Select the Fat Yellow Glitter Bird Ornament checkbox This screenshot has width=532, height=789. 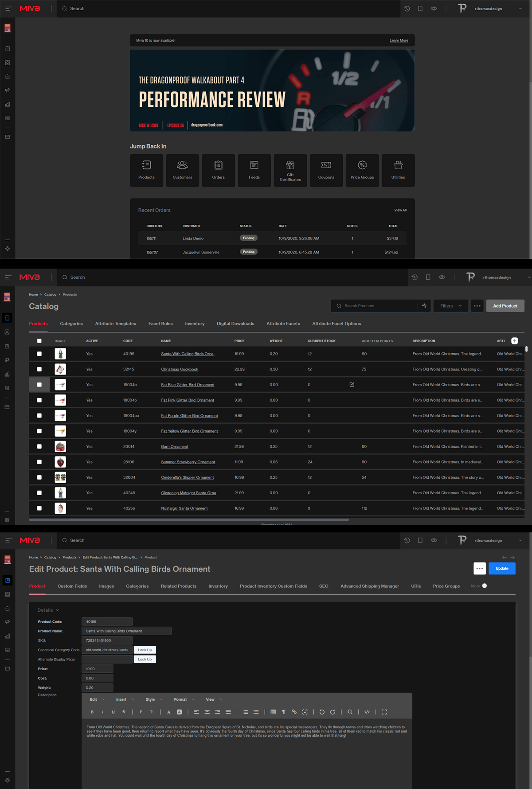coord(39,431)
